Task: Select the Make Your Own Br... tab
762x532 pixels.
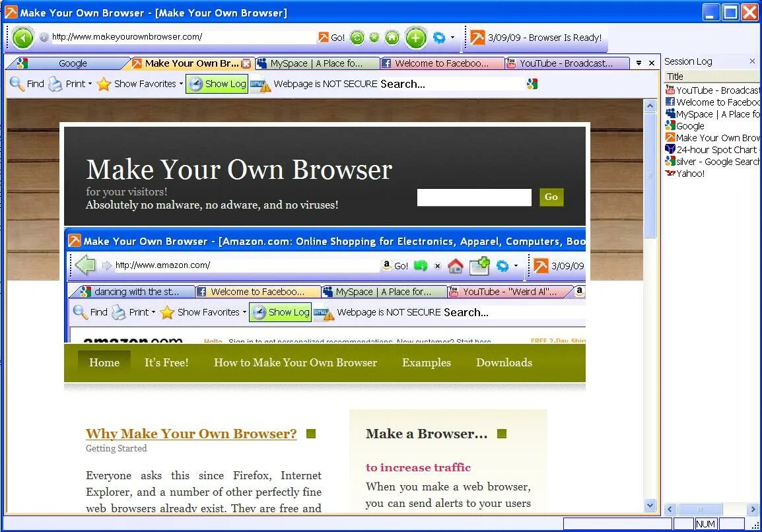Action: [x=191, y=63]
